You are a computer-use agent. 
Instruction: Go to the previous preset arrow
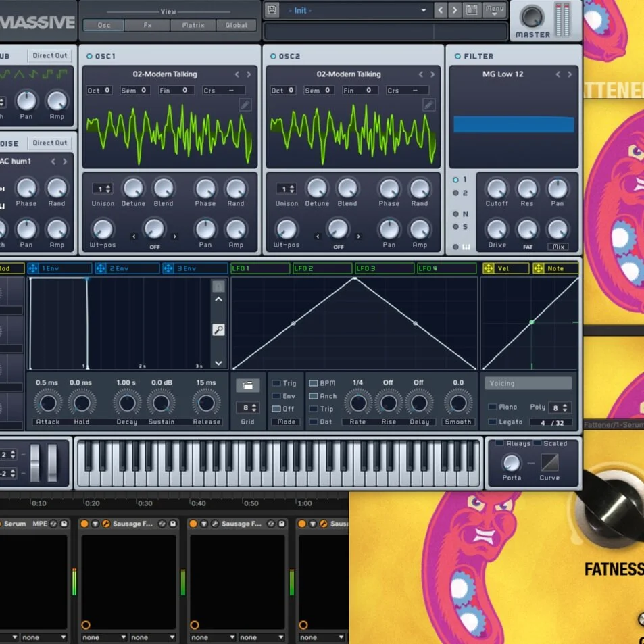[x=441, y=10]
